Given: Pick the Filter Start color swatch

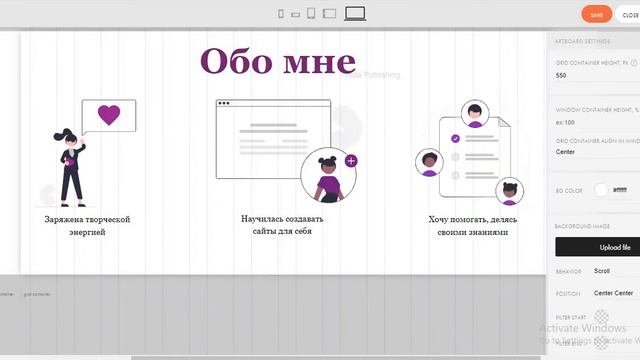Looking at the screenshot, I should coord(601,316).
